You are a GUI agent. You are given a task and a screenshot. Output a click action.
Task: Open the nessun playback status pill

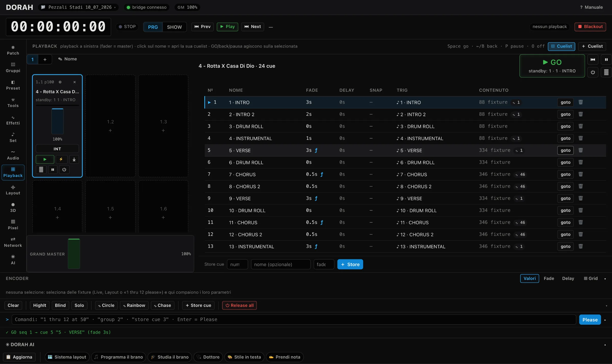pyautogui.click(x=550, y=27)
